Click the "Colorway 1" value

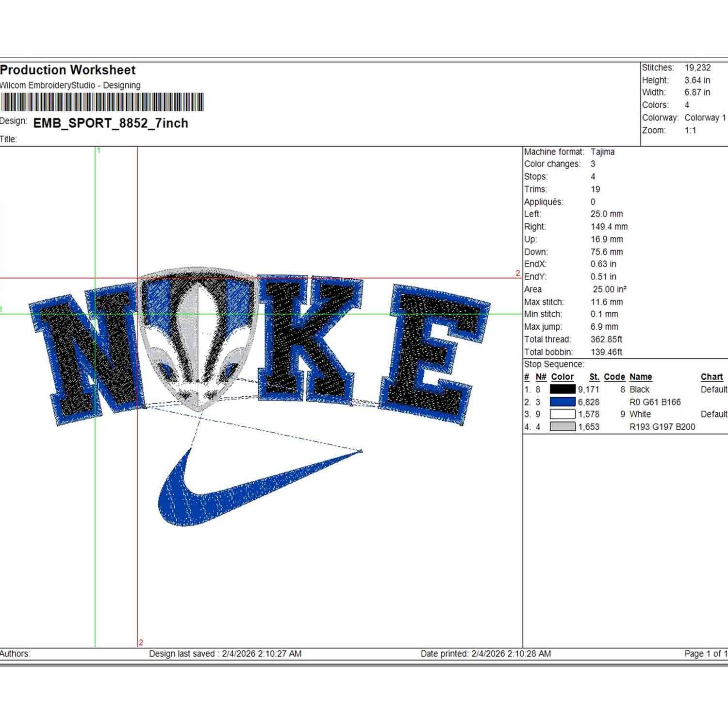[706, 118]
